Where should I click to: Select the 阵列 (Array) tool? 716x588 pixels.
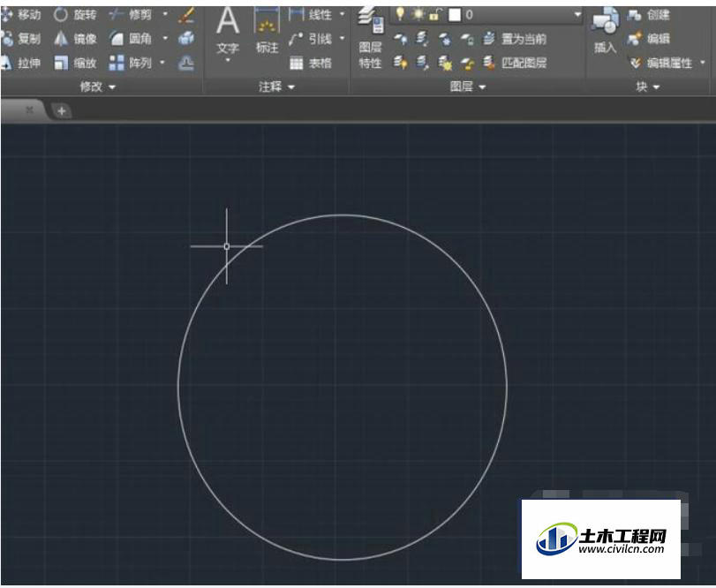tap(131, 63)
